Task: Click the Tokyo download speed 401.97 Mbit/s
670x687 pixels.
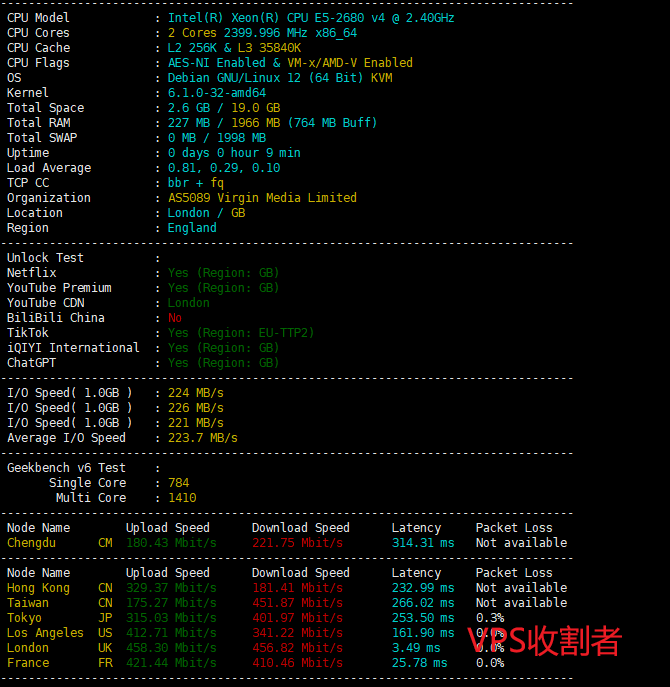Action: click(x=297, y=618)
